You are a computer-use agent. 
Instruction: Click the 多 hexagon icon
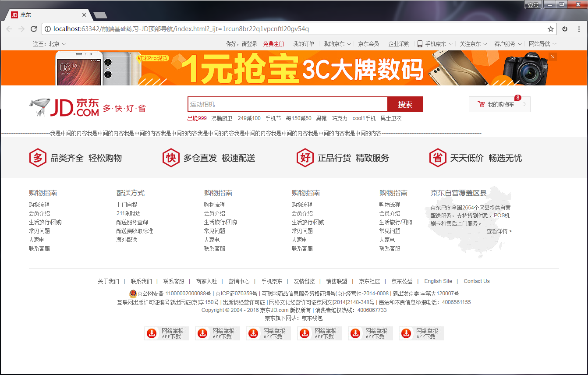coord(38,158)
